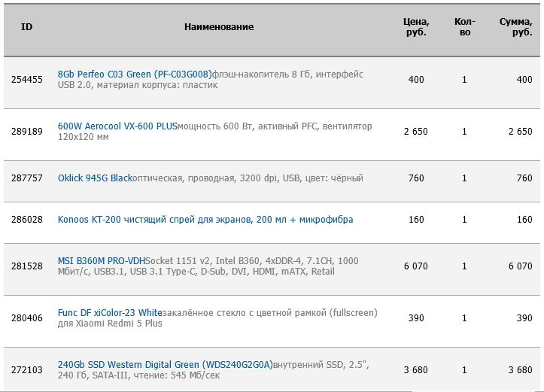544x392 pixels.
Task: Click price 160 in the Konoos row
Action: pyautogui.click(x=416, y=220)
